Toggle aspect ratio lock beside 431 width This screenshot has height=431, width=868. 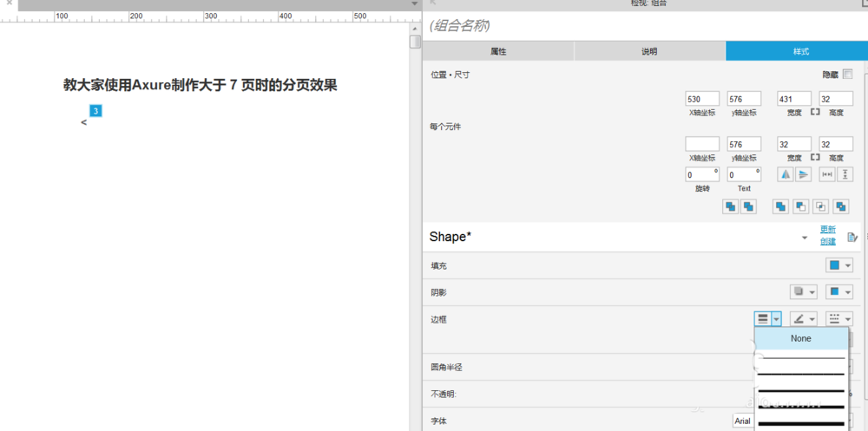point(815,112)
